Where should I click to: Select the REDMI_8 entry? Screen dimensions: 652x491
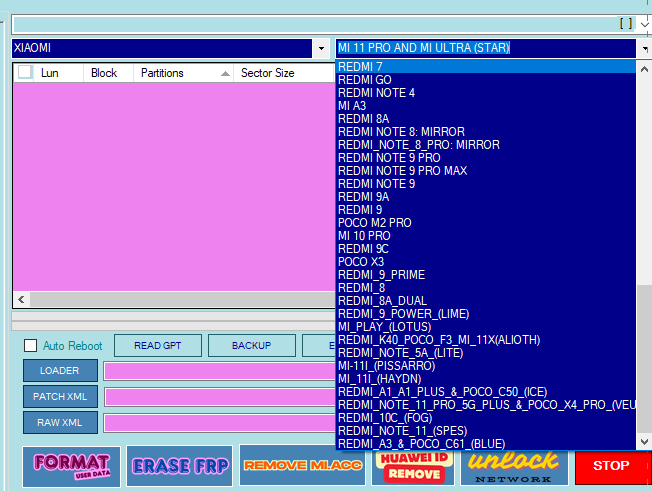click(x=486, y=288)
